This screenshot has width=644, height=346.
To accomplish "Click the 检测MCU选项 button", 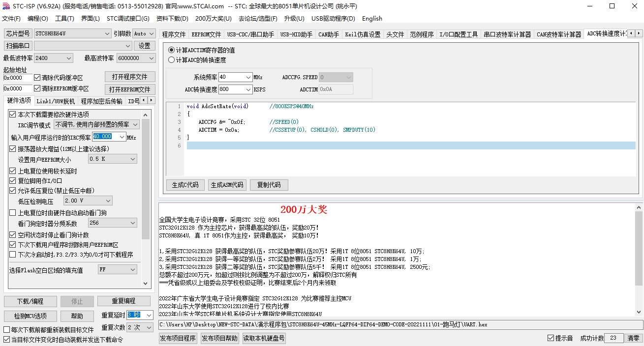I will click(x=30, y=316).
